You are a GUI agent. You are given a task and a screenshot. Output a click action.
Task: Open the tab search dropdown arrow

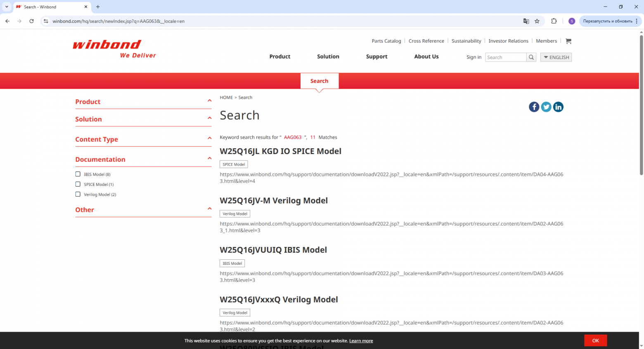pyautogui.click(x=7, y=7)
